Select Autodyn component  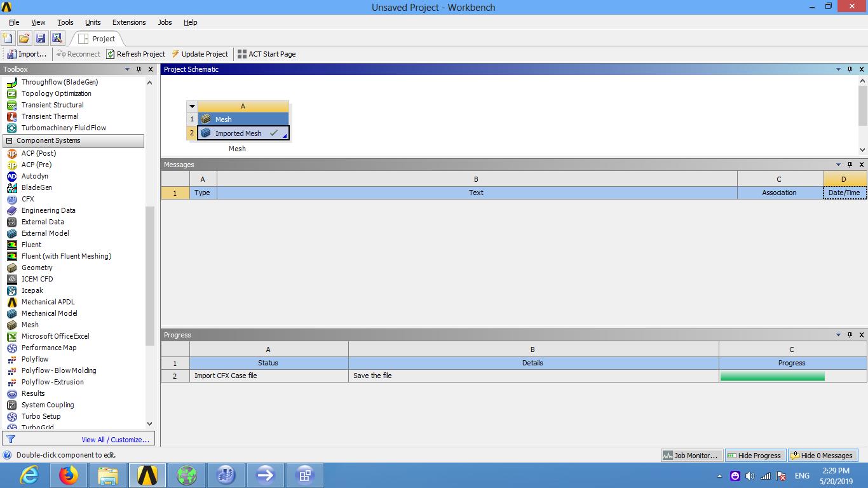(34, 176)
